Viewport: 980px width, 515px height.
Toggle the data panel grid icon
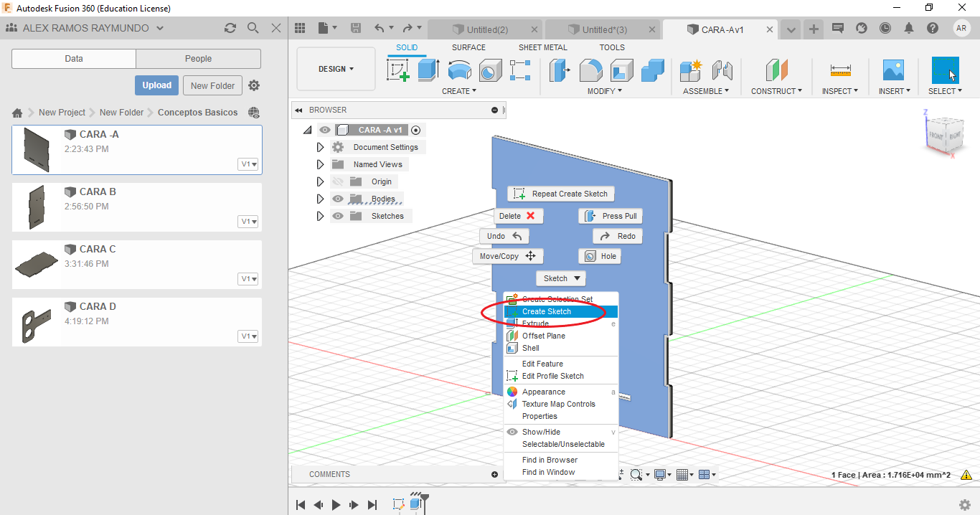click(x=300, y=28)
